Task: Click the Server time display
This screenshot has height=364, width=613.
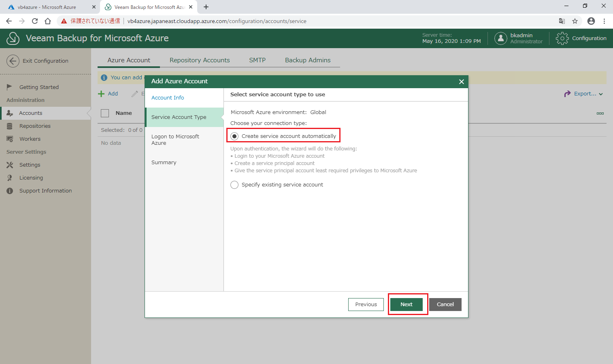Action: (451, 38)
